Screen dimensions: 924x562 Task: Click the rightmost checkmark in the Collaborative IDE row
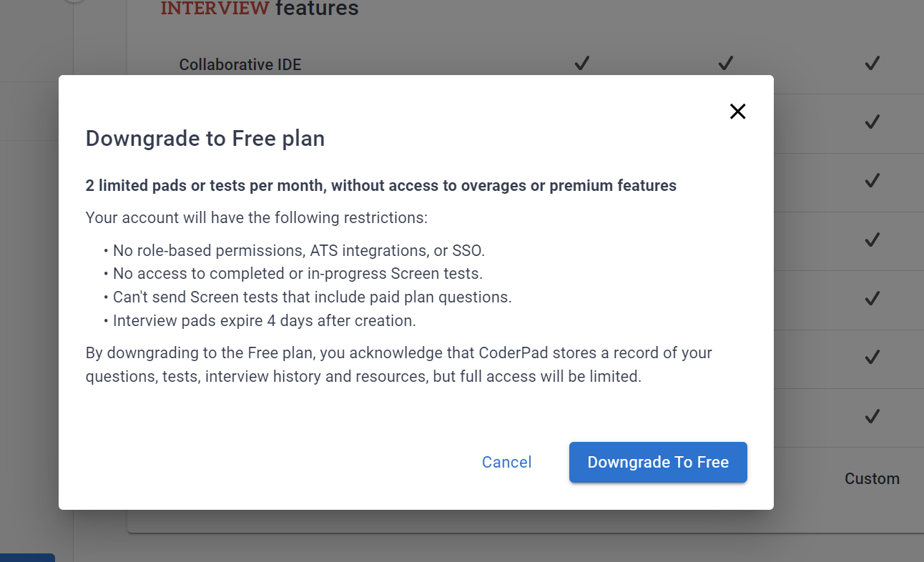point(872,64)
